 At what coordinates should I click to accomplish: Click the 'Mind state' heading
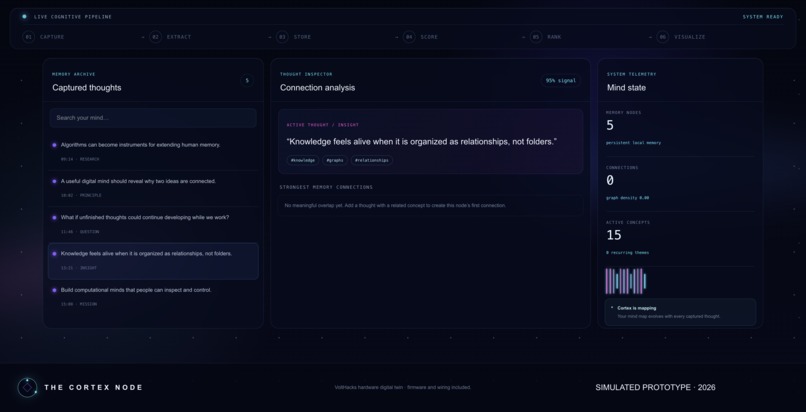coord(626,88)
